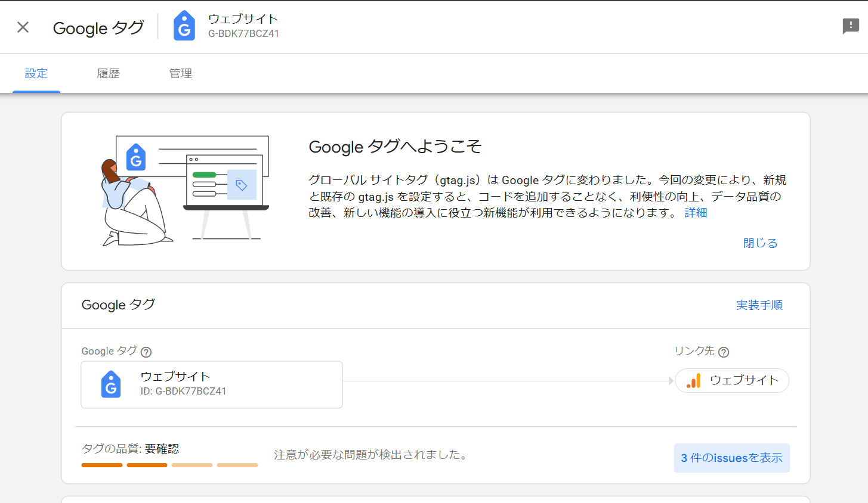Click the Google tag icon in header
This screenshot has width=868, height=503.
pyautogui.click(x=184, y=26)
